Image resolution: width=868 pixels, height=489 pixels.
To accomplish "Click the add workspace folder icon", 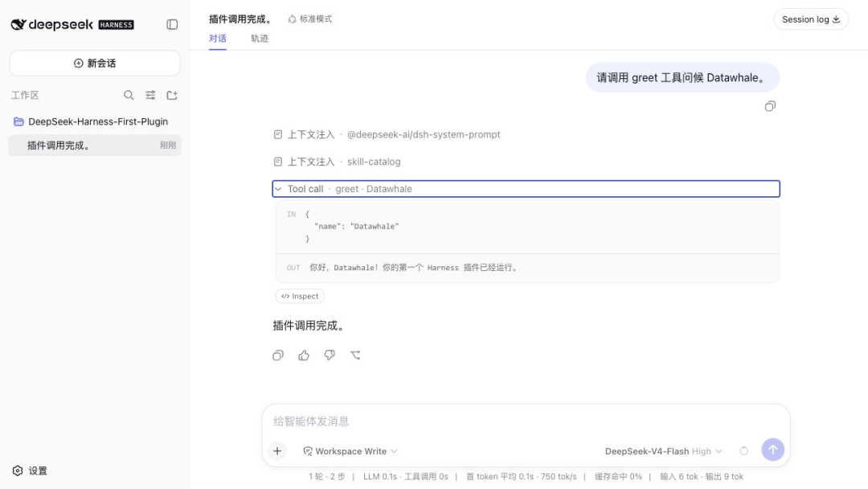I will pos(172,95).
